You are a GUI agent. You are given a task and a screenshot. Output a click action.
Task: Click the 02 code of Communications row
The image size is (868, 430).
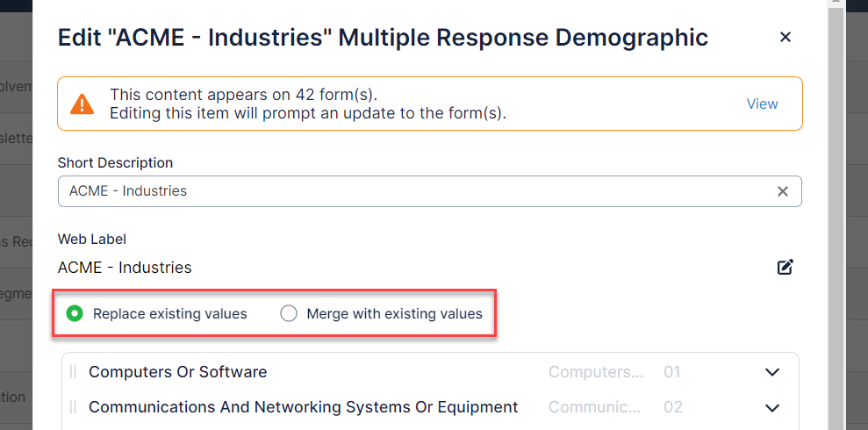coord(672,407)
